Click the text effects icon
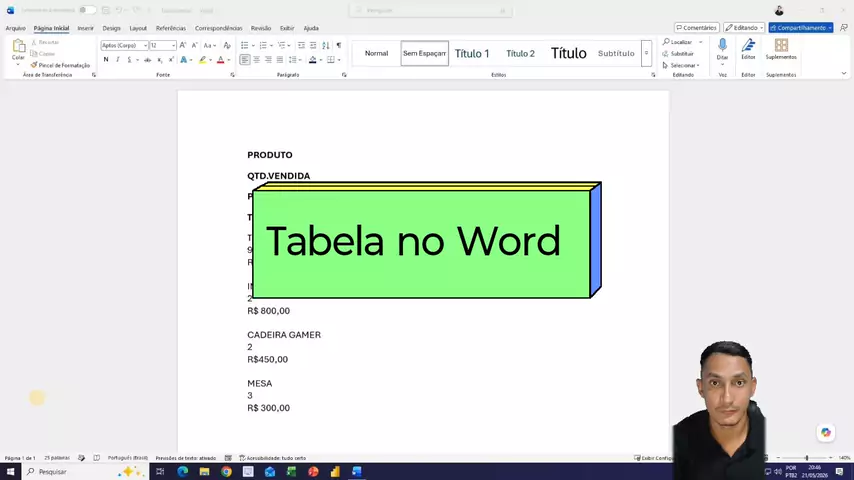Image resolution: width=854 pixels, height=480 pixels. [184, 60]
